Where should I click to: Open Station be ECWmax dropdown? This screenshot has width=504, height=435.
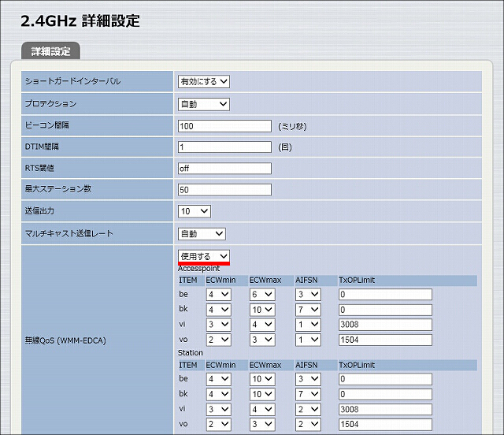coord(262,379)
